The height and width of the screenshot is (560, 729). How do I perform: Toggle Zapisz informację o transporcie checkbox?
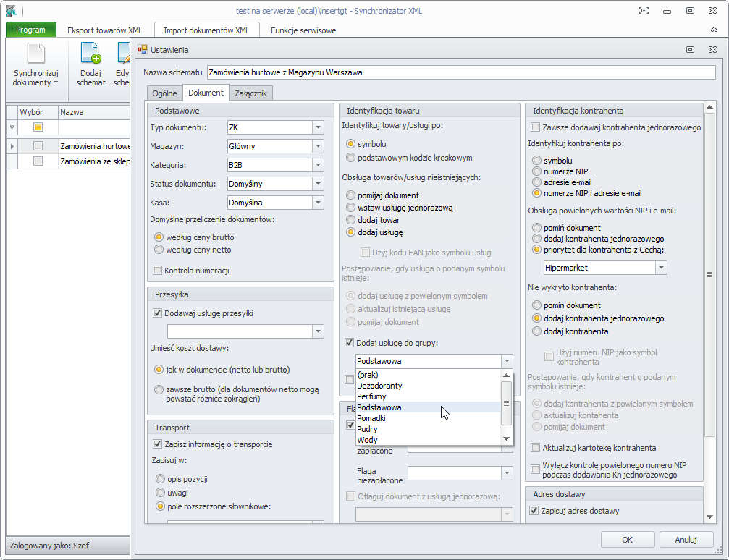pos(158,444)
